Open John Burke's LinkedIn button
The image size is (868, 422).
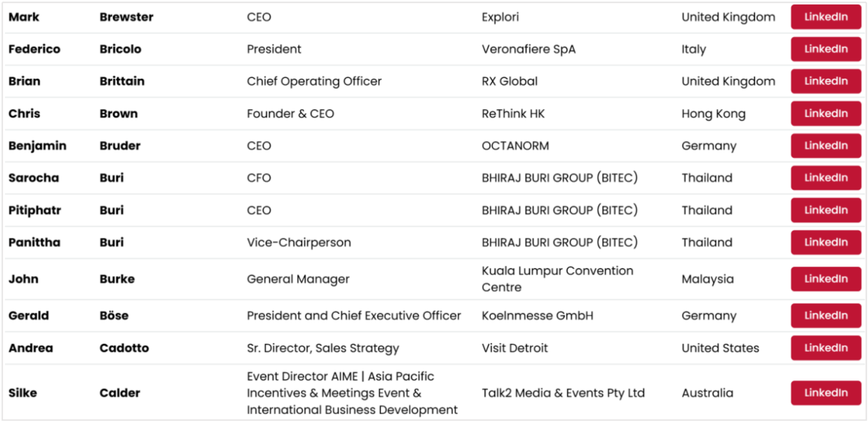826,279
